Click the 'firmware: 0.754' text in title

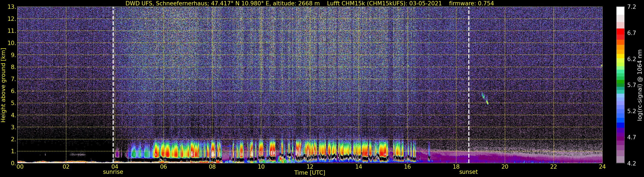[472, 3]
